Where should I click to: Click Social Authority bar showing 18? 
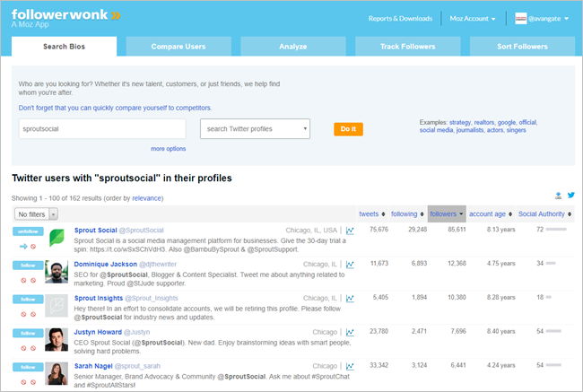548,297
